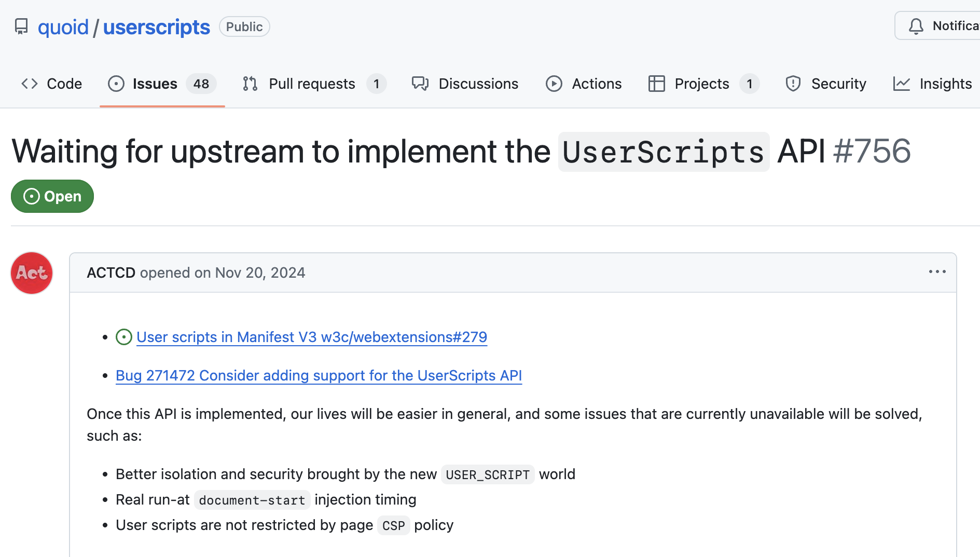
Task: Click the opened on Nov 20, 2024 timestamp
Action: (x=223, y=273)
